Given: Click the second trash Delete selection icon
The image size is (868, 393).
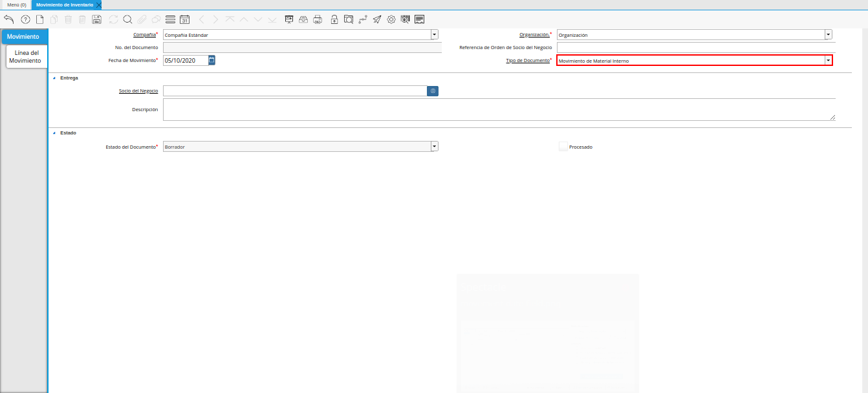Looking at the screenshot, I should click(82, 19).
